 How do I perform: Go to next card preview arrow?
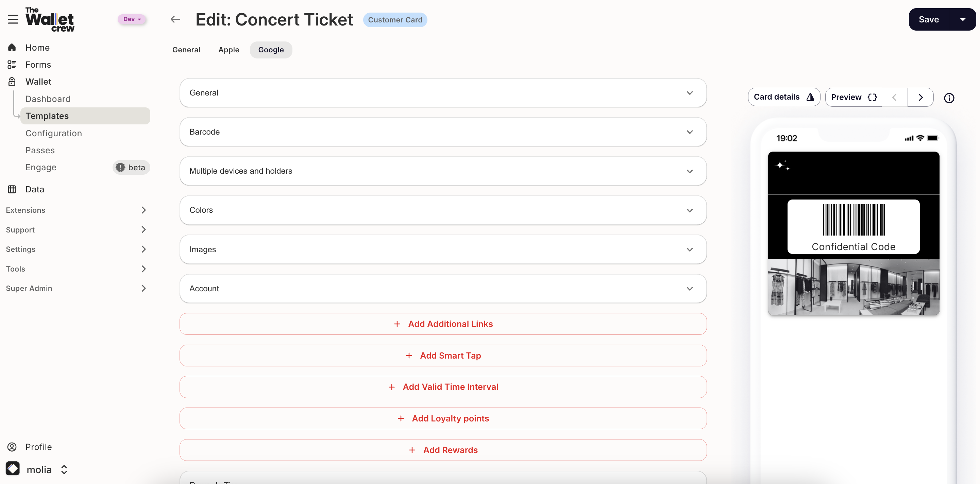click(x=920, y=97)
